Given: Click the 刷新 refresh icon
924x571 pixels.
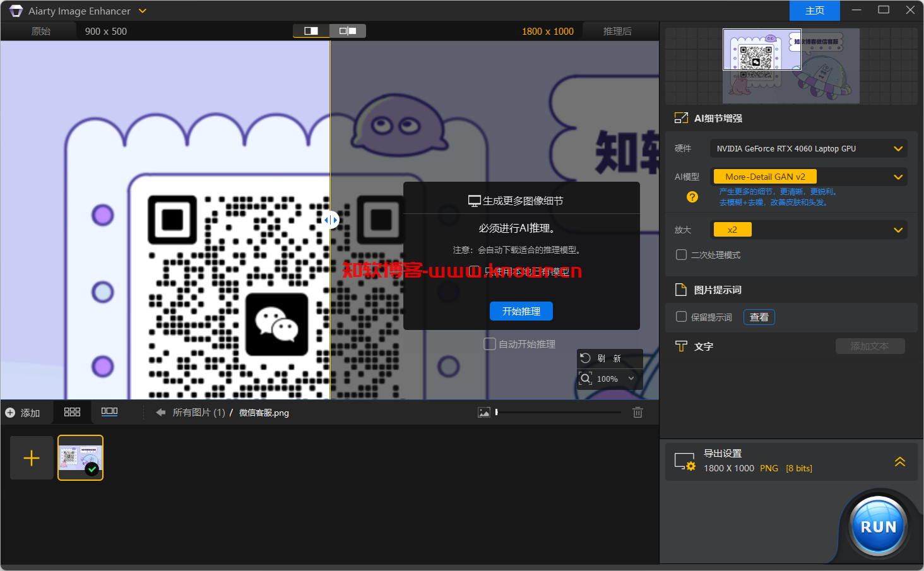Looking at the screenshot, I should [x=585, y=358].
